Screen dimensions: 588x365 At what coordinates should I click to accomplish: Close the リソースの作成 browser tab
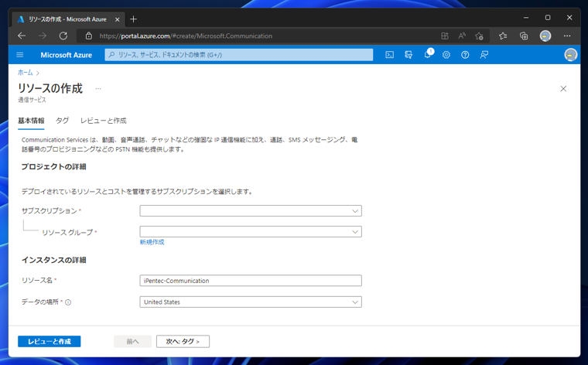[x=117, y=19]
